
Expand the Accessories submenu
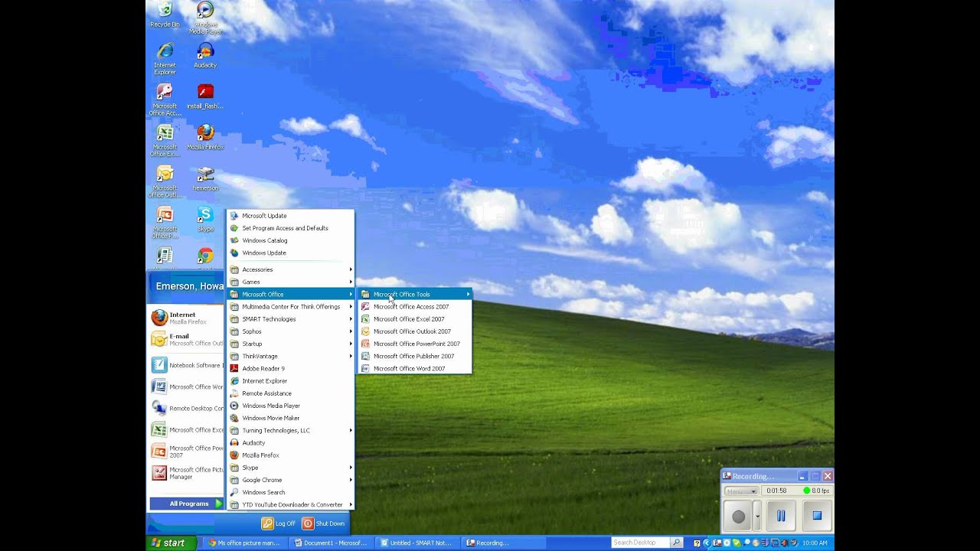tap(290, 269)
